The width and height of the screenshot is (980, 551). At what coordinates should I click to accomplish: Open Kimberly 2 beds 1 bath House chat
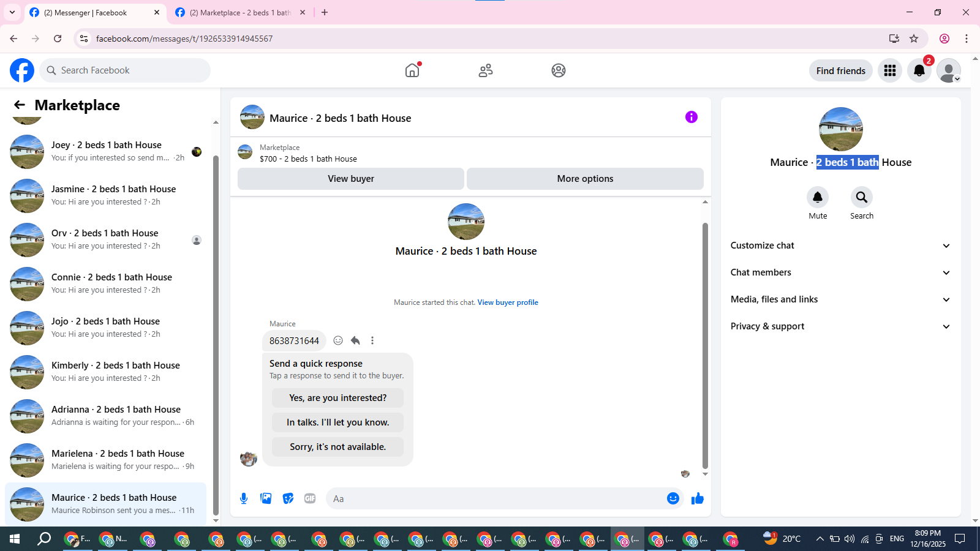tap(105, 372)
